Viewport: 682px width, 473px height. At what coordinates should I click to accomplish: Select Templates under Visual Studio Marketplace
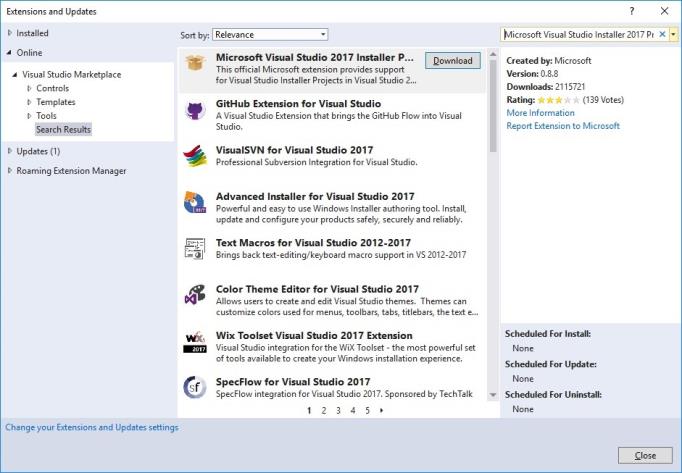tap(55, 102)
